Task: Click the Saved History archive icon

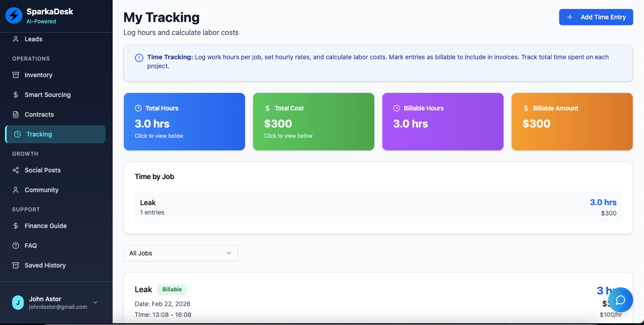Action: click(x=16, y=265)
